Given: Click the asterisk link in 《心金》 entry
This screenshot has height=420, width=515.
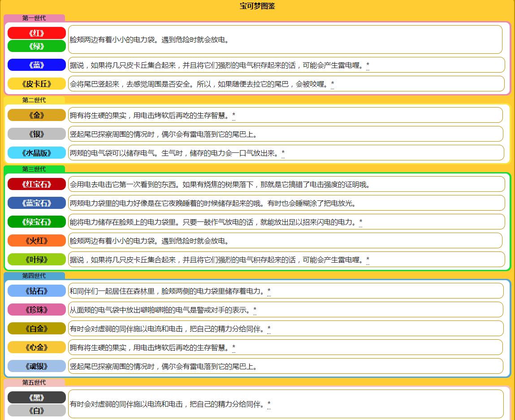Looking at the screenshot, I should pyautogui.click(x=233, y=347).
